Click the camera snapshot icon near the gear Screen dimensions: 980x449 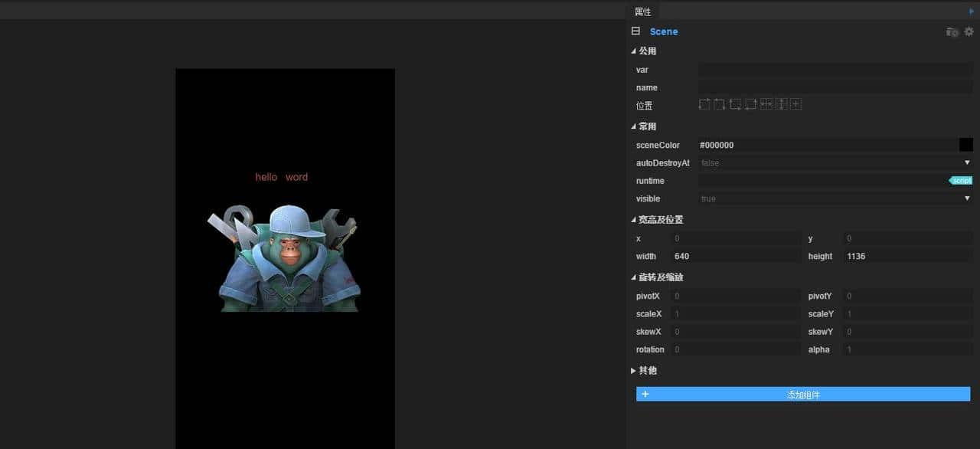click(x=952, y=31)
